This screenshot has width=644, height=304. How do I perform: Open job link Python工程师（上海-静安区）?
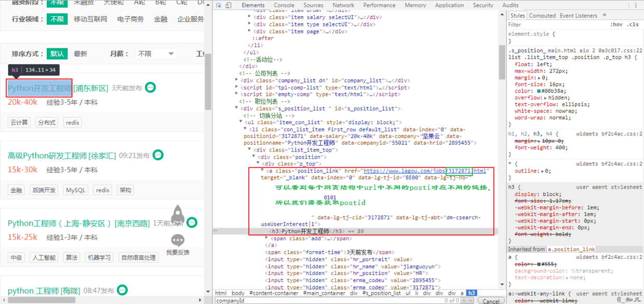60,223
